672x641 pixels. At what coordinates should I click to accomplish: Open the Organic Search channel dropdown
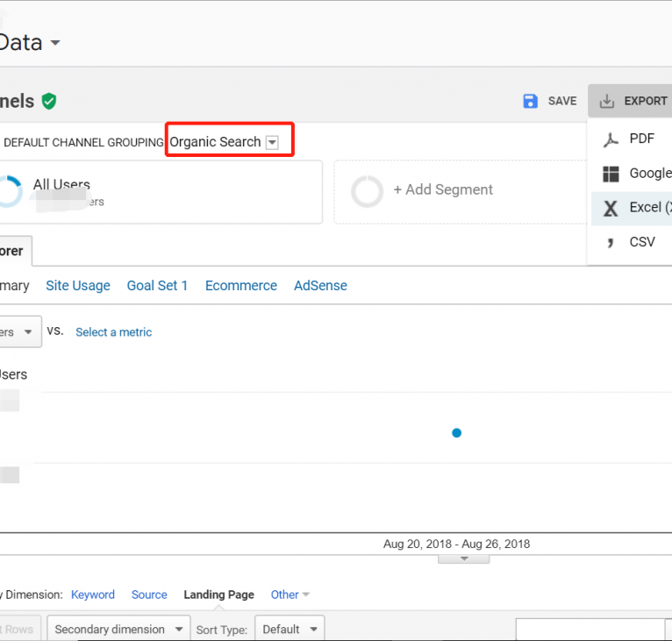click(272, 143)
